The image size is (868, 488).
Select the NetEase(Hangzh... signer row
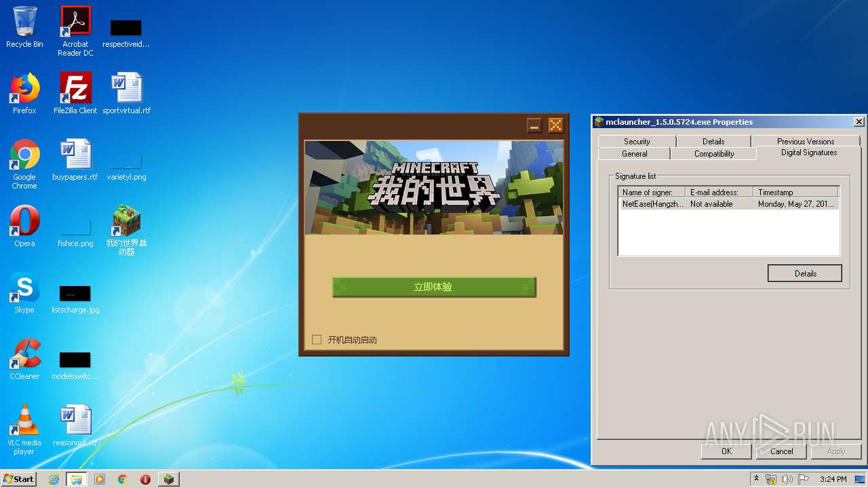click(x=730, y=203)
